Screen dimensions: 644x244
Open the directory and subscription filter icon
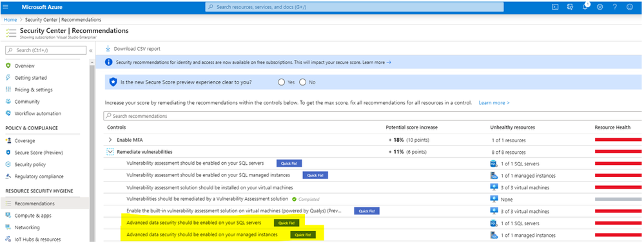(x=570, y=7)
